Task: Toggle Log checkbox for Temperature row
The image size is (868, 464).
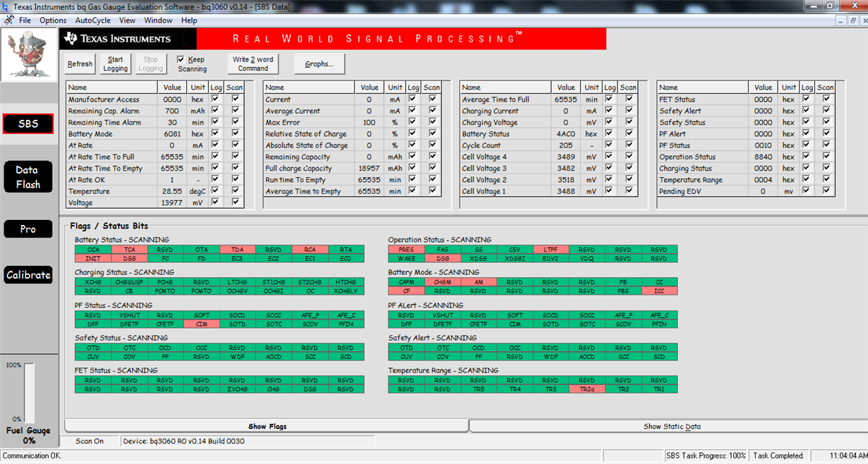Action: point(216,191)
